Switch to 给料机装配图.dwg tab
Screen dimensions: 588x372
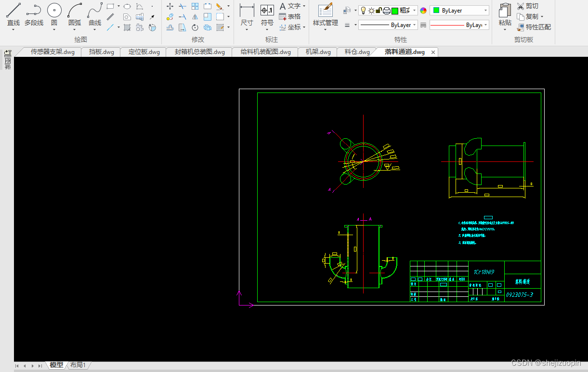tap(265, 52)
